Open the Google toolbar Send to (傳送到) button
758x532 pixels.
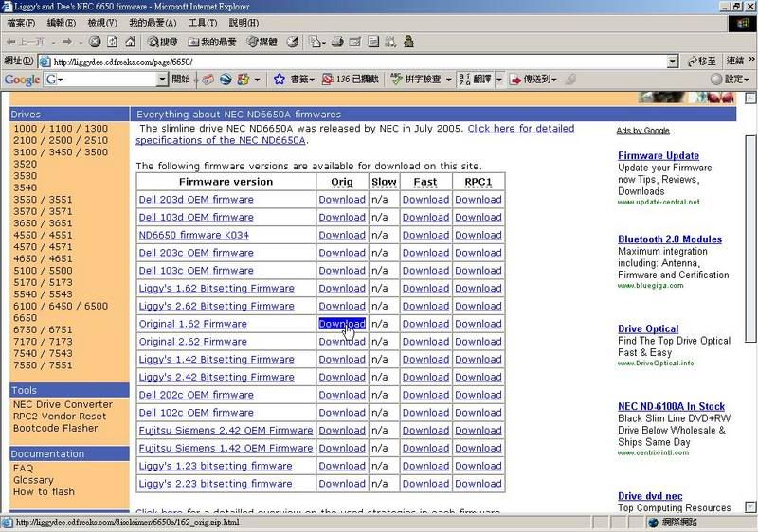533,80
